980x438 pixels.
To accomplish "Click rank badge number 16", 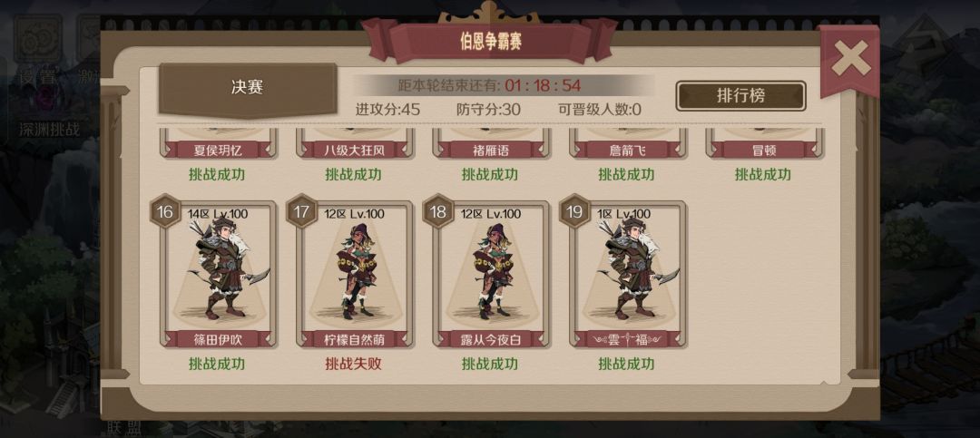I will tap(165, 211).
